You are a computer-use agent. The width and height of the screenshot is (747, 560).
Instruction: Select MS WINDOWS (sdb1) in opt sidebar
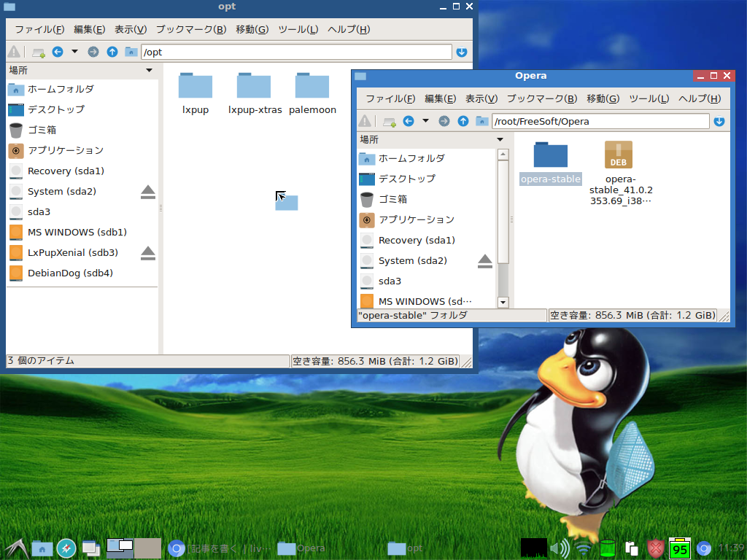pos(82,233)
